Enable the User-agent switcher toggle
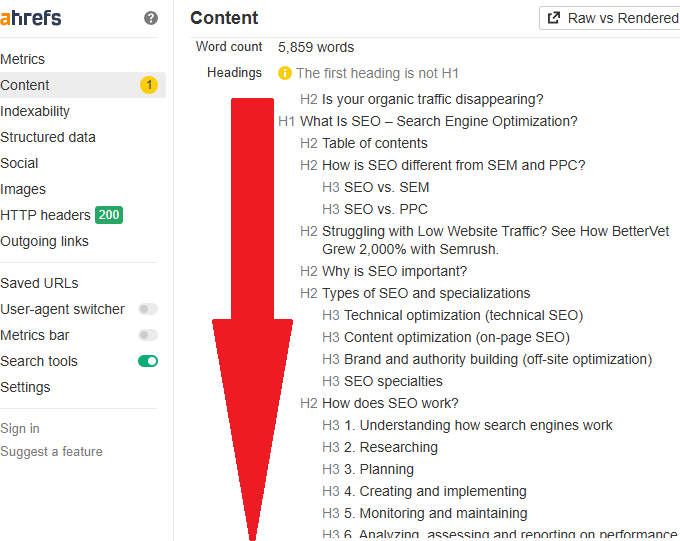Viewport: 680px width, 541px height. 148,309
